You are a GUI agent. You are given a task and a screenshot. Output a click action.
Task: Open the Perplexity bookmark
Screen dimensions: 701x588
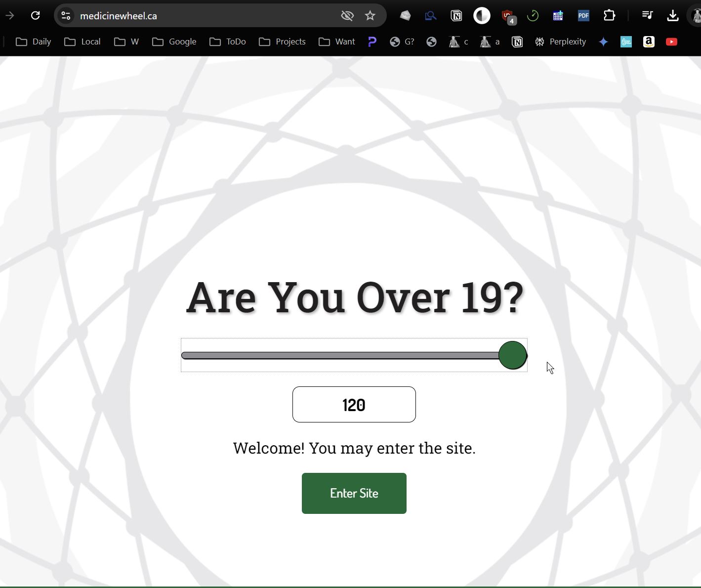point(560,42)
